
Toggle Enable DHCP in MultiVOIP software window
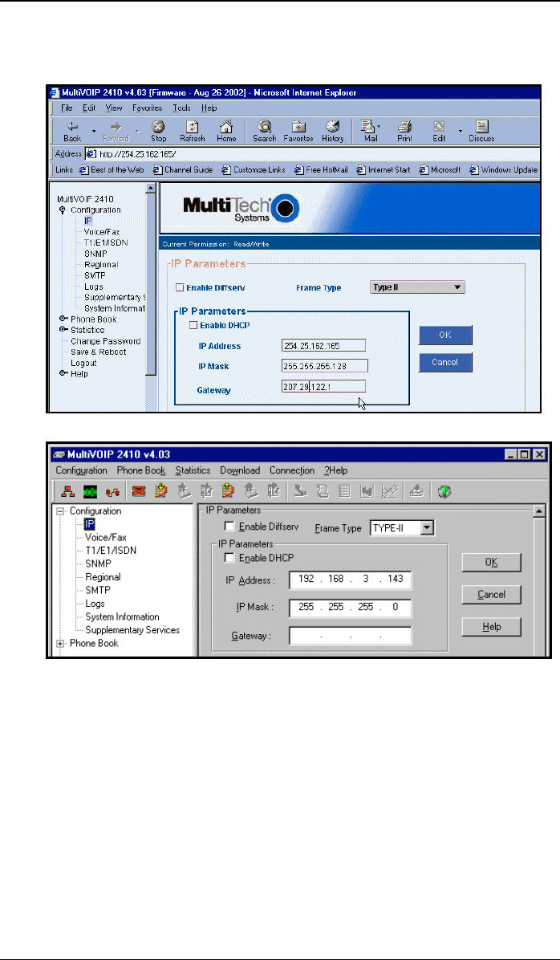(229, 558)
